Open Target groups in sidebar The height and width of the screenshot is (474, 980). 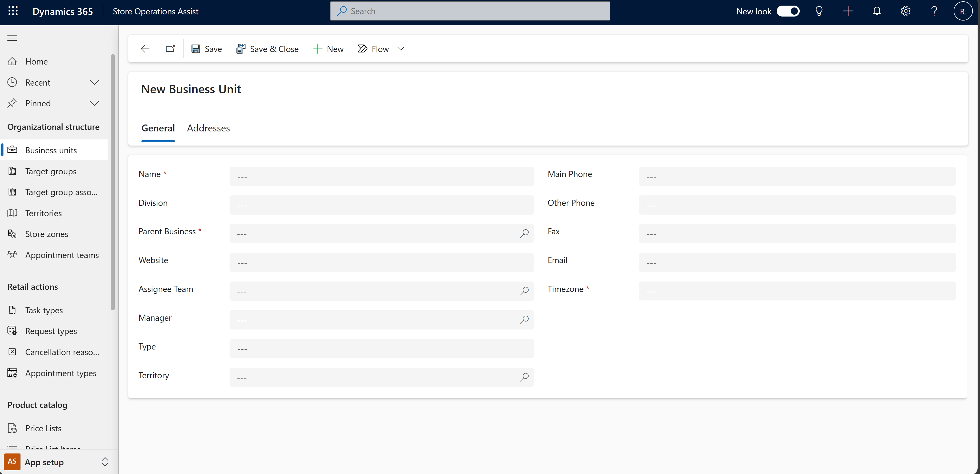(51, 171)
